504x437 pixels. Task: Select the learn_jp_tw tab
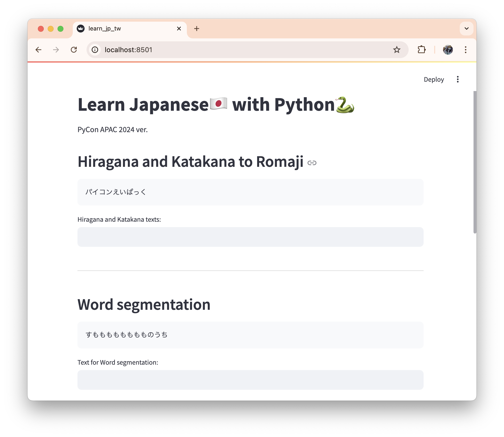click(x=123, y=29)
